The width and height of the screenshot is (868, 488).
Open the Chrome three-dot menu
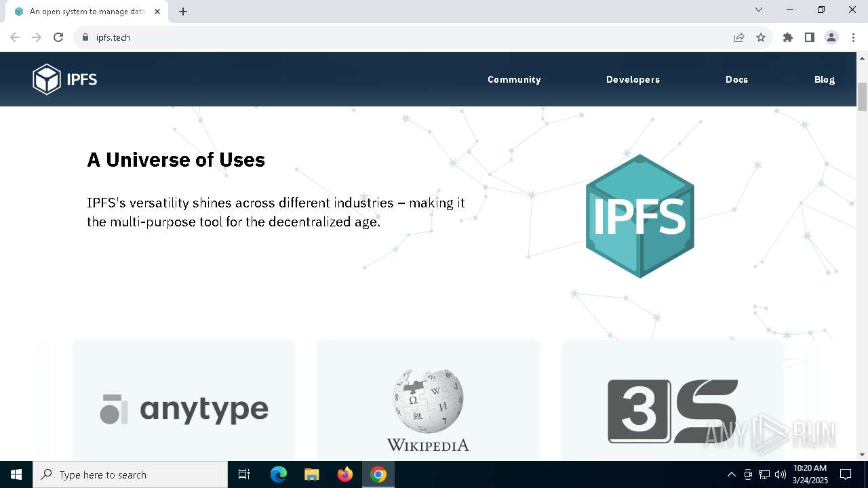click(853, 37)
